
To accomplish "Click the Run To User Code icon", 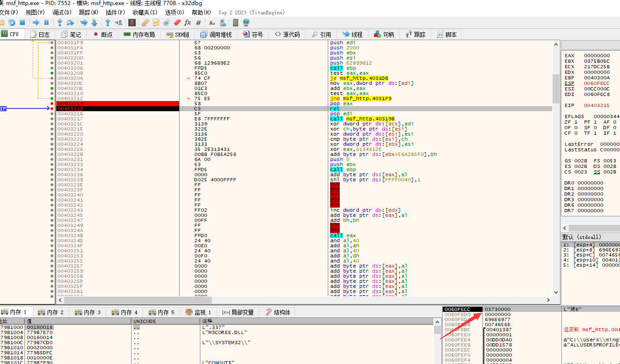I will 119,22.
